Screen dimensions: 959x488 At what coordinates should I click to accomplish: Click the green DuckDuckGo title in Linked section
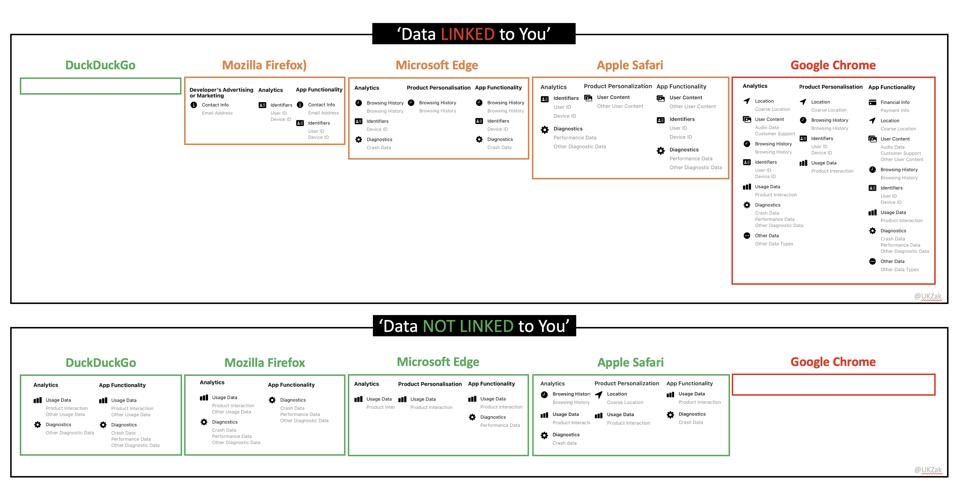pos(101,65)
